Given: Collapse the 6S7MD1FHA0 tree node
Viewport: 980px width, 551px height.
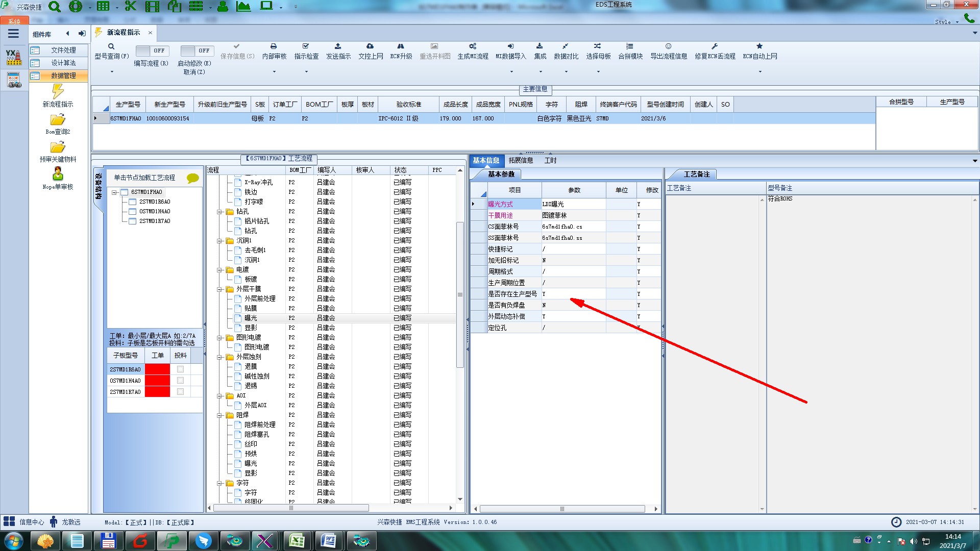Looking at the screenshot, I should pyautogui.click(x=114, y=192).
